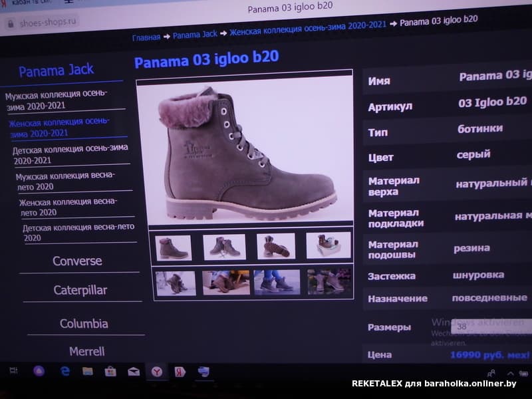Open Microsoft Edge from the taskbar
The width and height of the screenshot is (532, 399).
pos(65,371)
